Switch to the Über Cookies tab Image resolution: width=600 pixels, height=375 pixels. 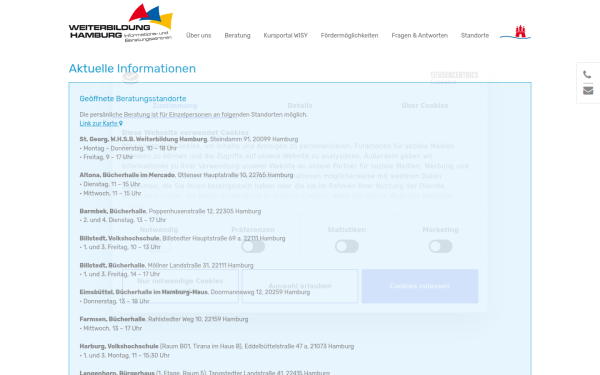(x=425, y=106)
